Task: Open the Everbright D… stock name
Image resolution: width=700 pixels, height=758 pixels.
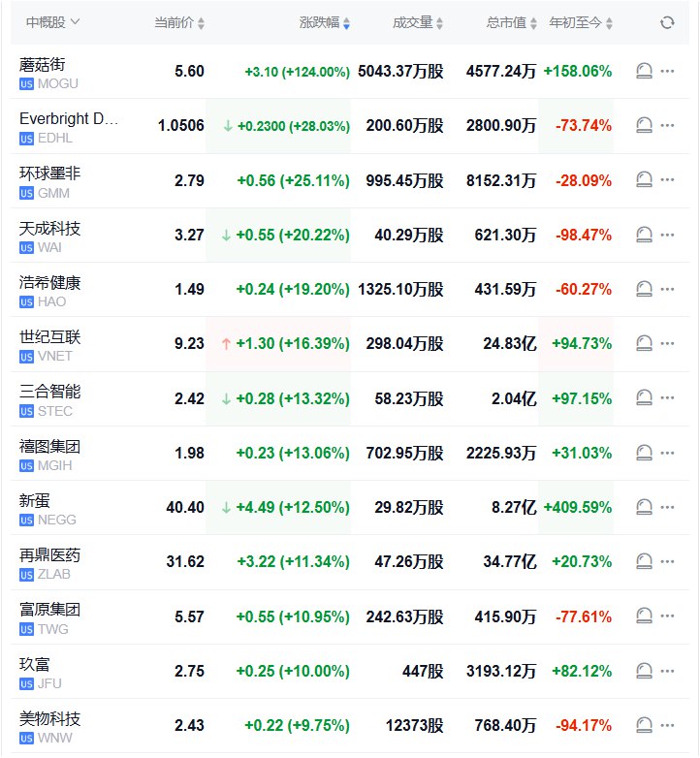Action: click(69, 118)
